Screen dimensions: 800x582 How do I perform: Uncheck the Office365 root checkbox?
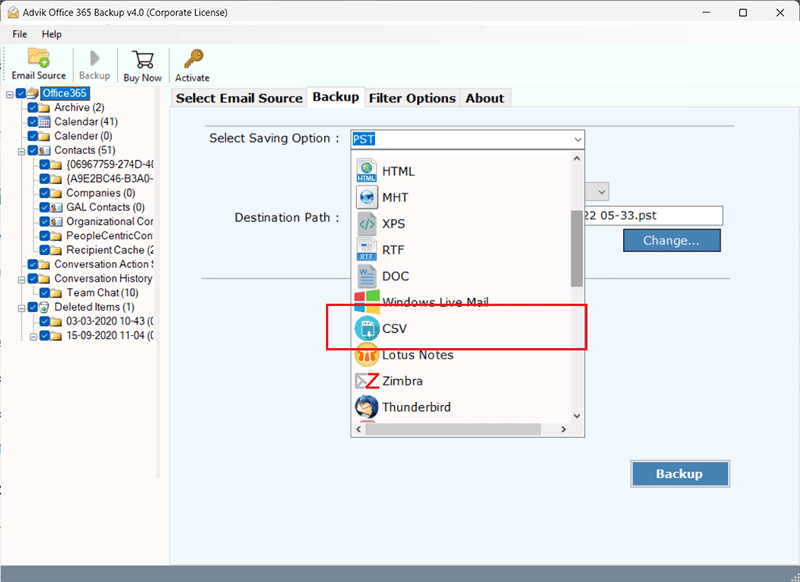(21, 93)
